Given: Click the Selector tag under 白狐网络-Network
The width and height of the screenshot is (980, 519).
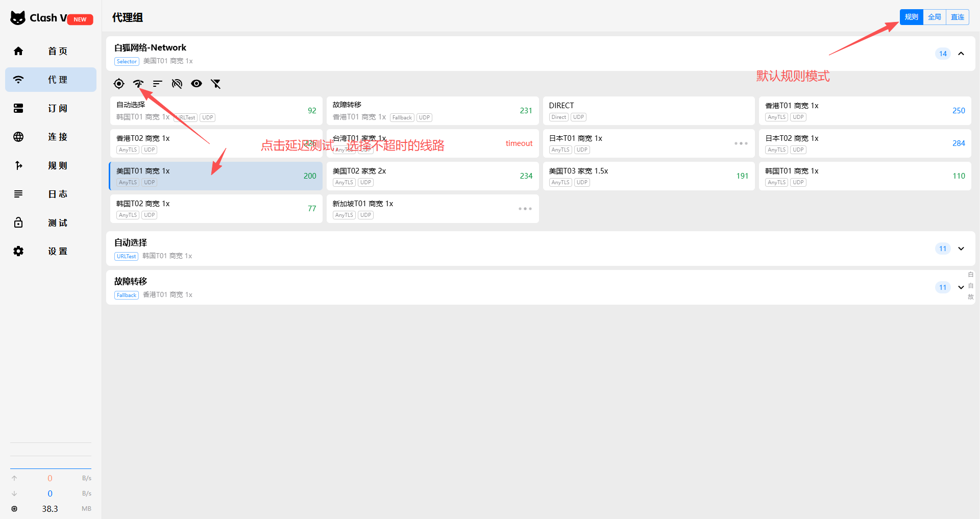Looking at the screenshot, I should pyautogui.click(x=127, y=62).
